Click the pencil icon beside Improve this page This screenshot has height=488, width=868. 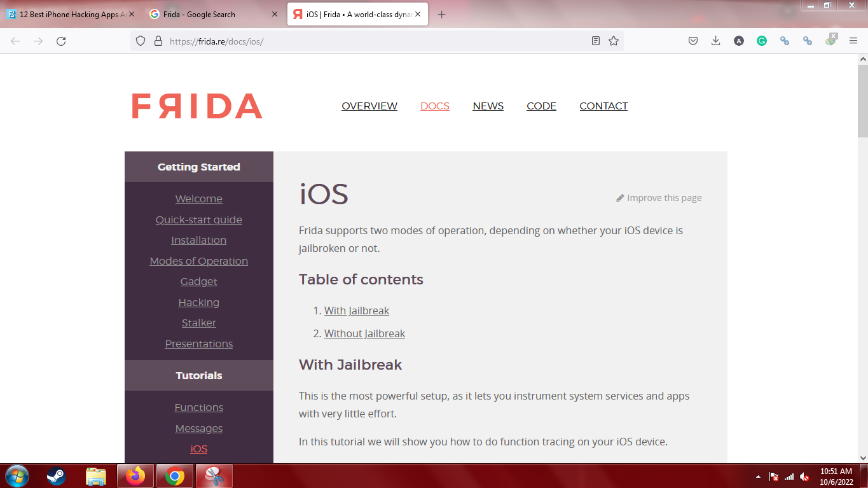pyautogui.click(x=620, y=198)
